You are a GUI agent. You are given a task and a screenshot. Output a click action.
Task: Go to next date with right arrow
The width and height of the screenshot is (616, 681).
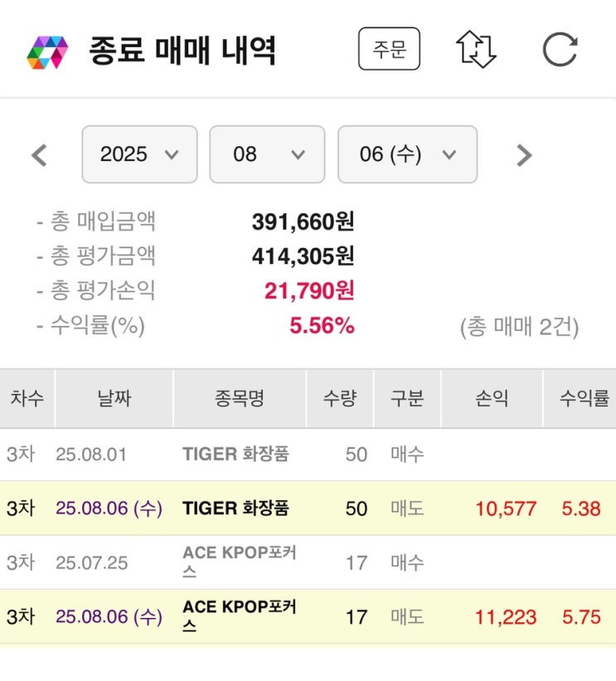point(523,155)
